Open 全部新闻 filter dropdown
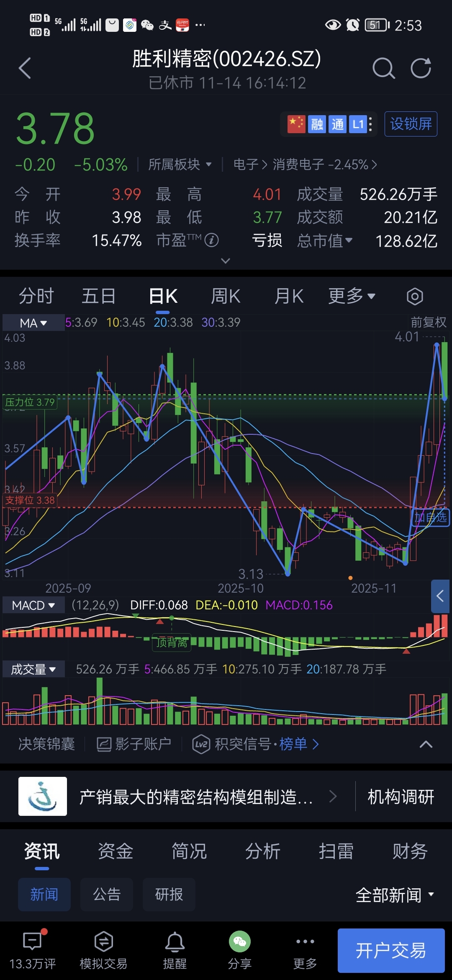Image resolution: width=452 pixels, height=980 pixels. [x=395, y=895]
